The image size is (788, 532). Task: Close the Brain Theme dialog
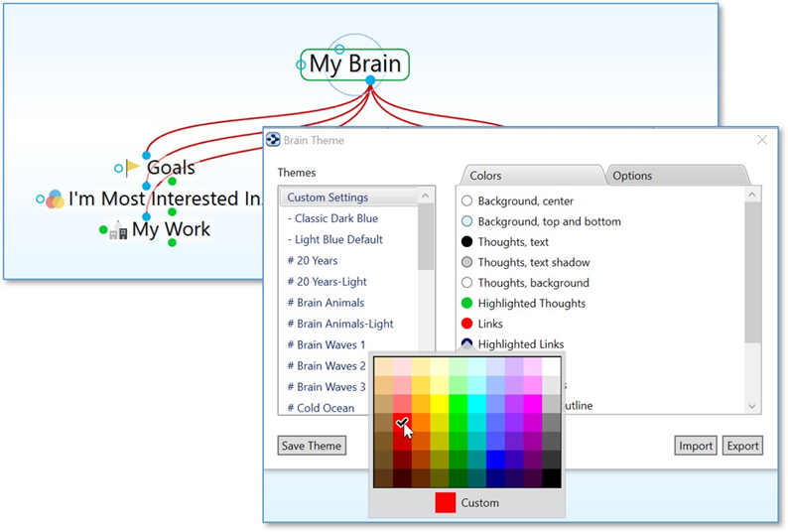[x=762, y=141]
